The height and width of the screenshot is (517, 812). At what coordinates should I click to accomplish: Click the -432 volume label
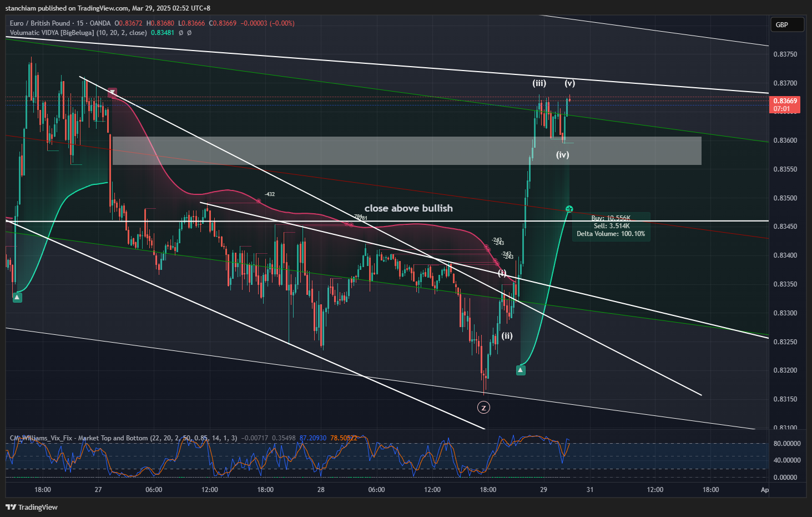(269, 194)
